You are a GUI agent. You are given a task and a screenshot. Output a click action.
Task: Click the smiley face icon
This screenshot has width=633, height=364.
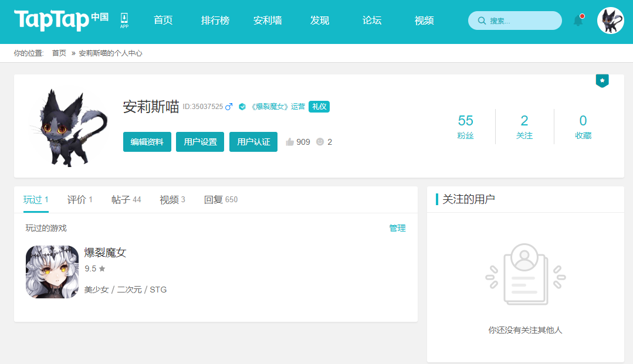coord(320,142)
